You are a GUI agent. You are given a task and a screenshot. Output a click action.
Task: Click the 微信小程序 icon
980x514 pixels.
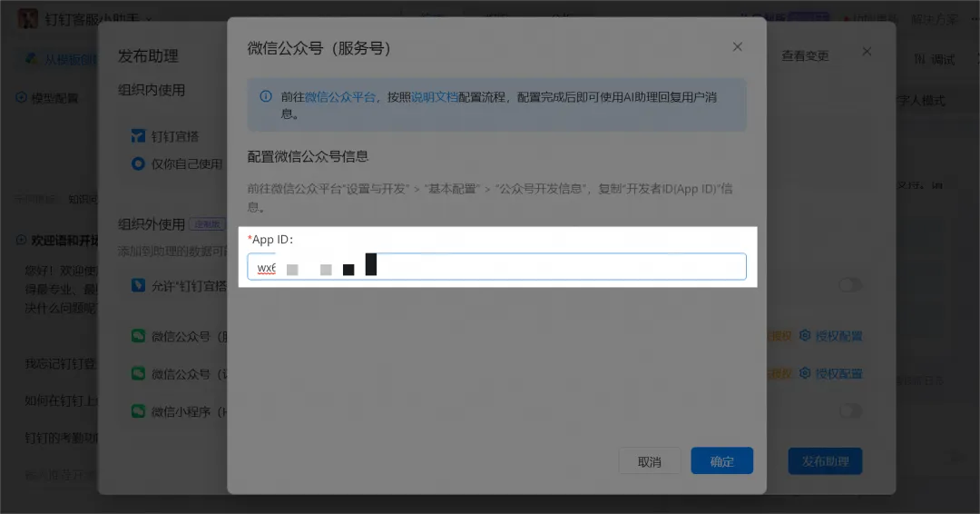tap(138, 410)
